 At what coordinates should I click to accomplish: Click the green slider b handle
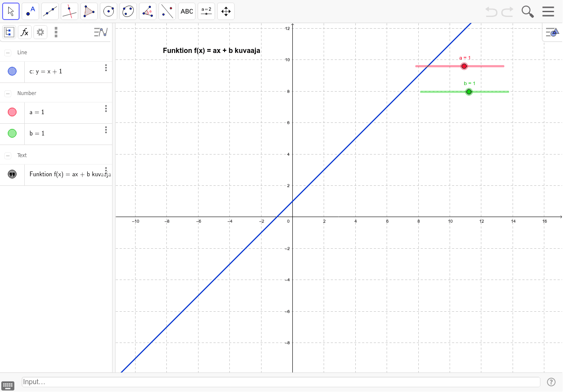[469, 92]
